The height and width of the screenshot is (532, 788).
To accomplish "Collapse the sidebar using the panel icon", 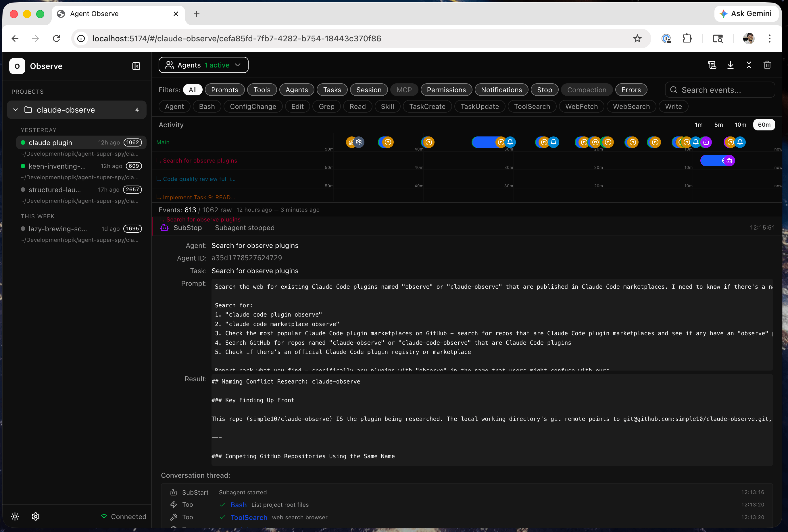I will tap(136, 66).
